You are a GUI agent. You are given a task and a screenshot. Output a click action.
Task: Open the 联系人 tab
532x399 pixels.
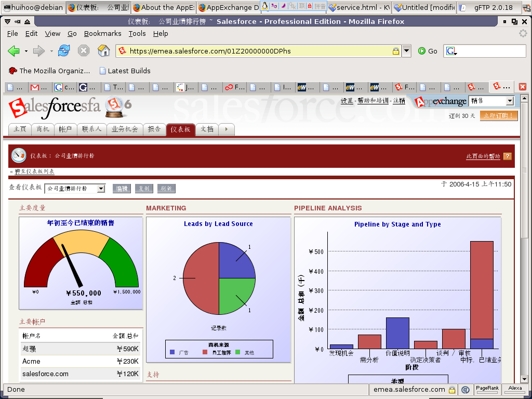[91, 129]
